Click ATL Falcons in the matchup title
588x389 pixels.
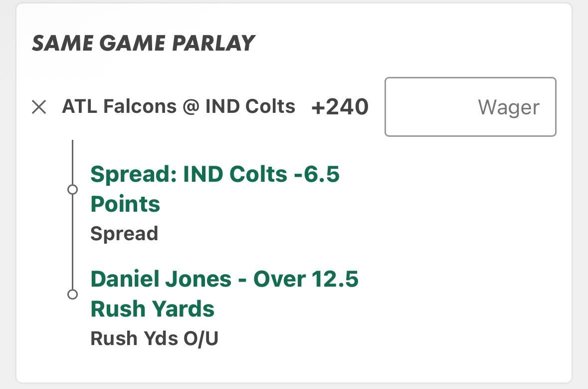(119, 106)
